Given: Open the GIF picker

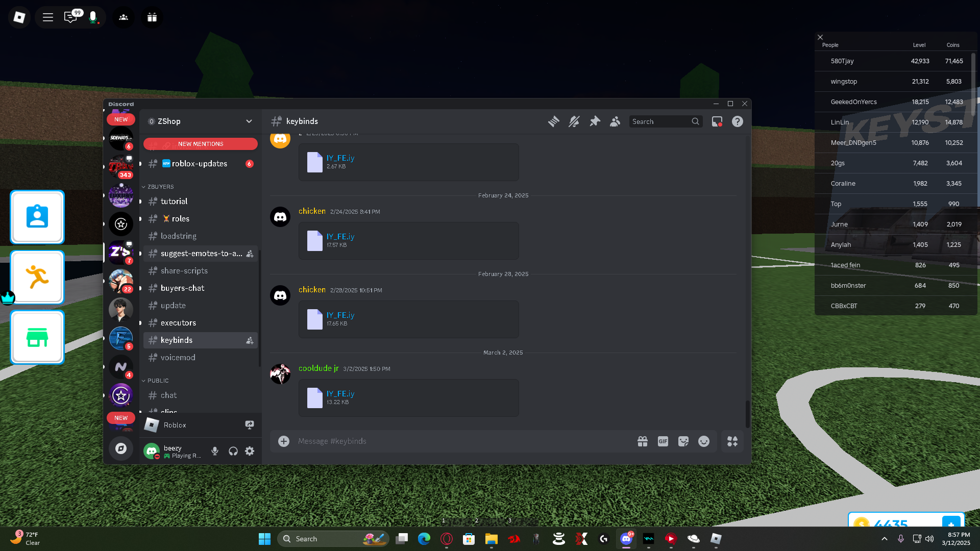Looking at the screenshot, I should coord(663,441).
